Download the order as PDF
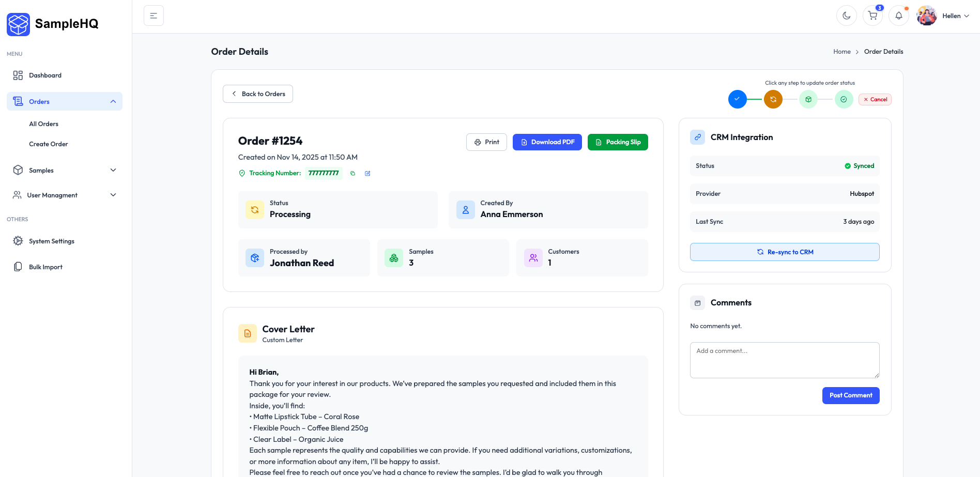980x477 pixels. tap(547, 142)
